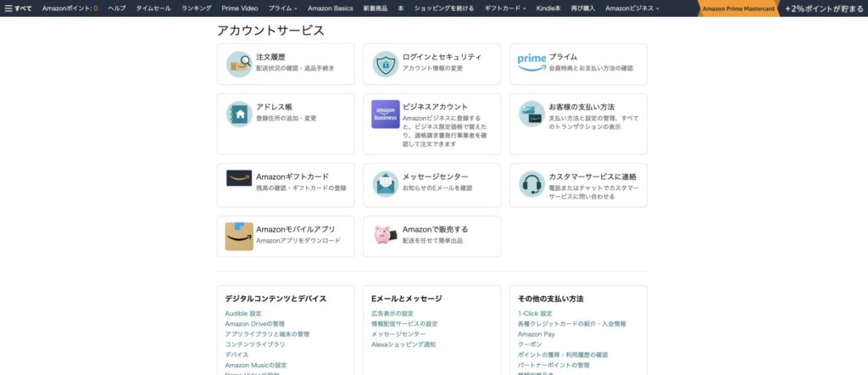Click the 1-Click 設定 link
The image size is (868, 375).
coord(535,314)
